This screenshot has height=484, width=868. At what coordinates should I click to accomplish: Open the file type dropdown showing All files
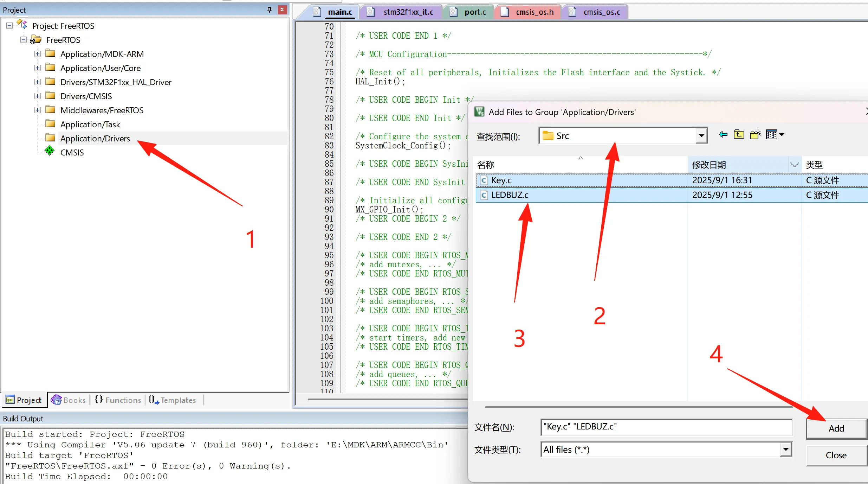(786, 450)
